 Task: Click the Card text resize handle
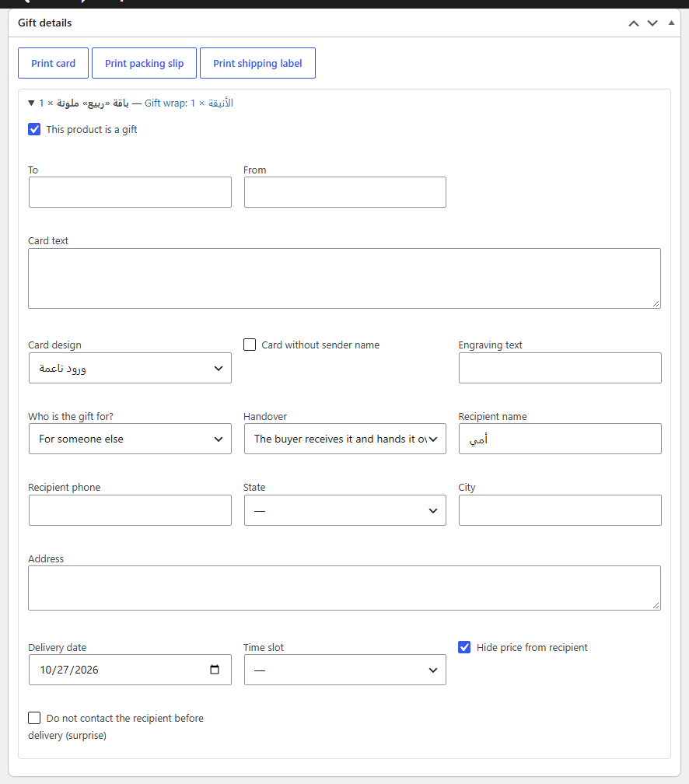coord(656,303)
